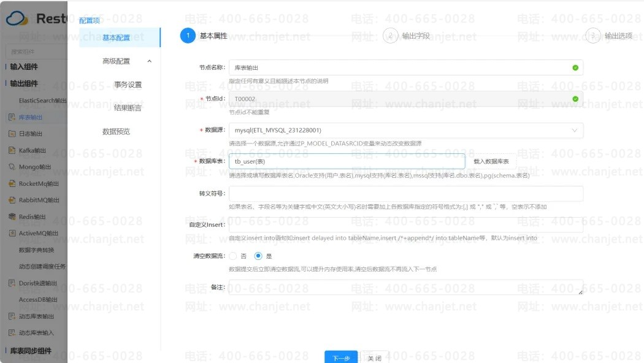Select 库表同步组件 group in sidebar

click(x=31, y=351)
